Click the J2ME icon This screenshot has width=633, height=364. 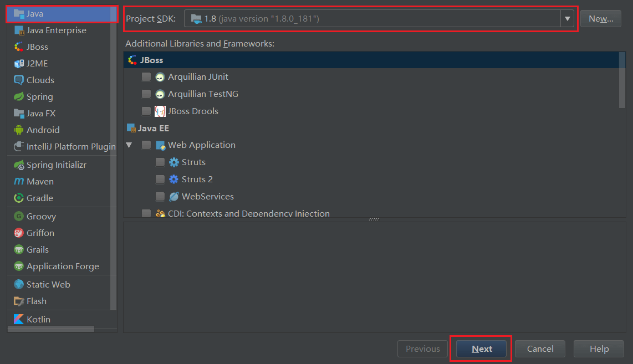[19, 63]
